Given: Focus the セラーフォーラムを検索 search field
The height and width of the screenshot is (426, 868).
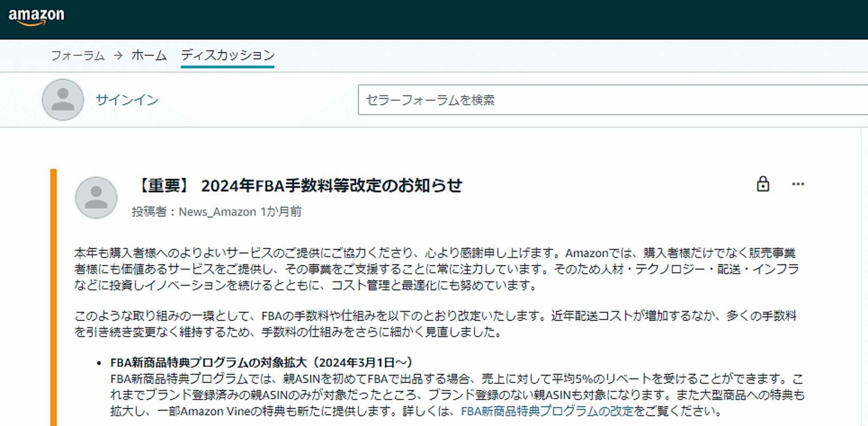Looking at the screenshot, I should click(613, 100).
